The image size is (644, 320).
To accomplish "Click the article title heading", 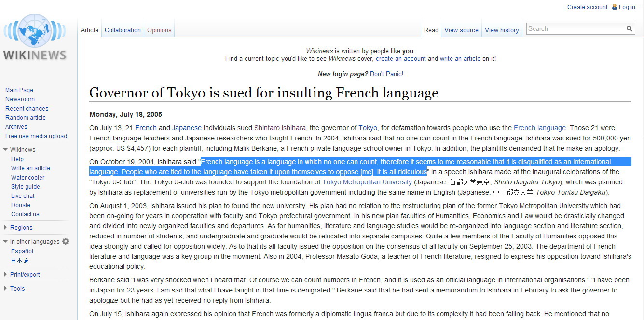I will [264, 93].
